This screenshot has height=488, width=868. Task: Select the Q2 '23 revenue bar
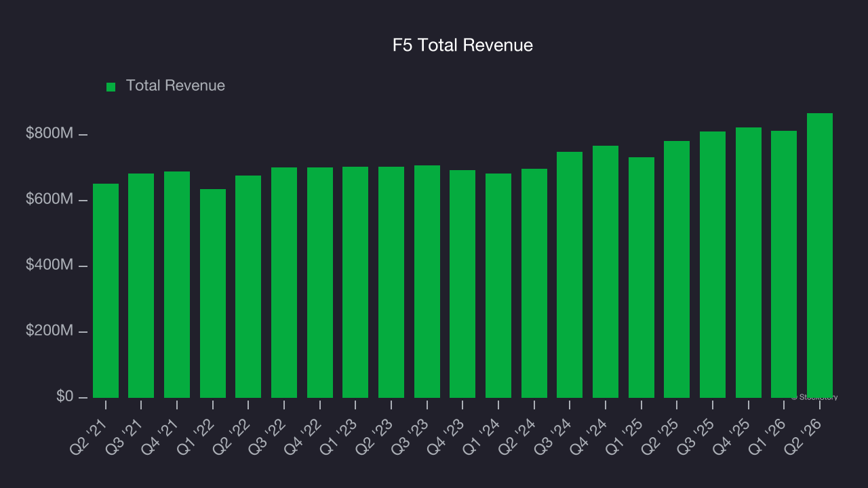391,282
